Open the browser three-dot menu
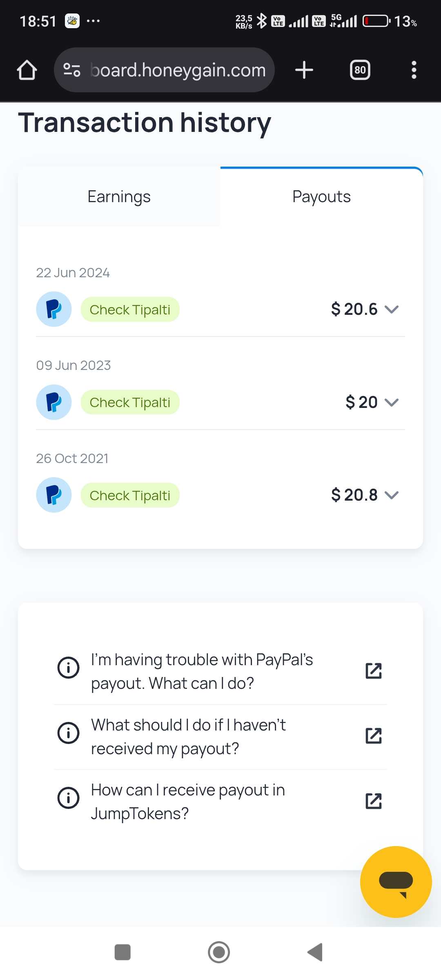441x980 pixels. coord(414,70)
